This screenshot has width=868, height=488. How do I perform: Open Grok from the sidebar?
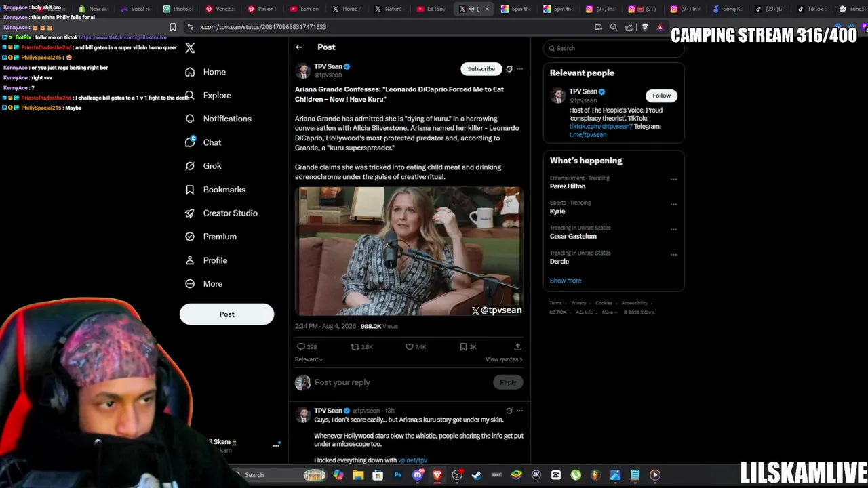click(203, 166)
